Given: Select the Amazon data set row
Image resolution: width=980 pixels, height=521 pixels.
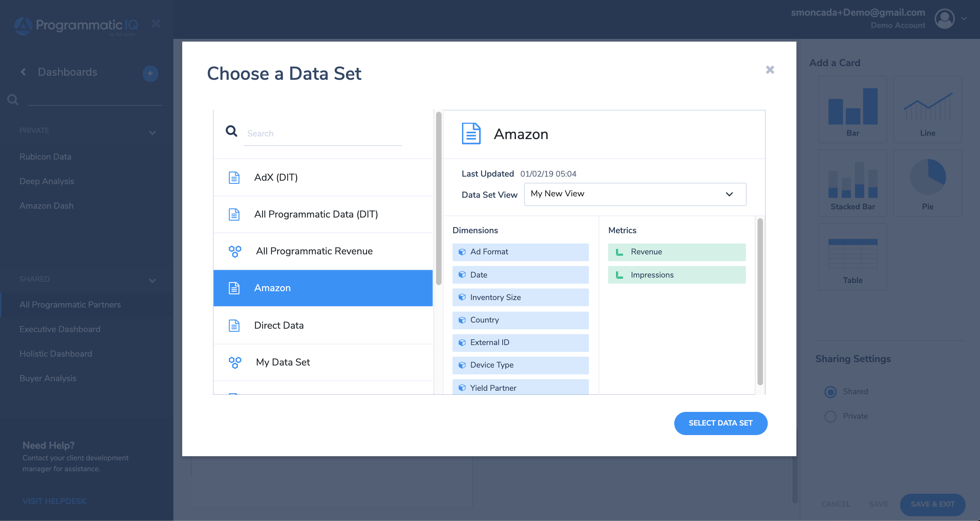Looking at the screenshot, I should (323, 288).
